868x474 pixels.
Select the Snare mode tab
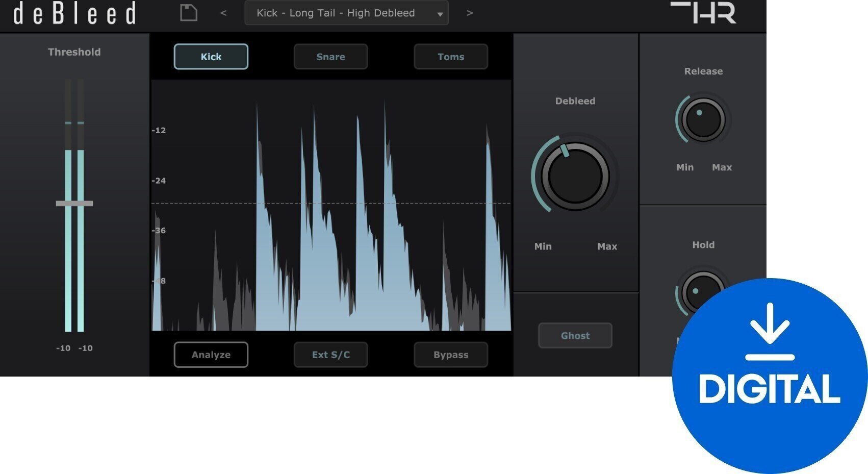[330, 57]
